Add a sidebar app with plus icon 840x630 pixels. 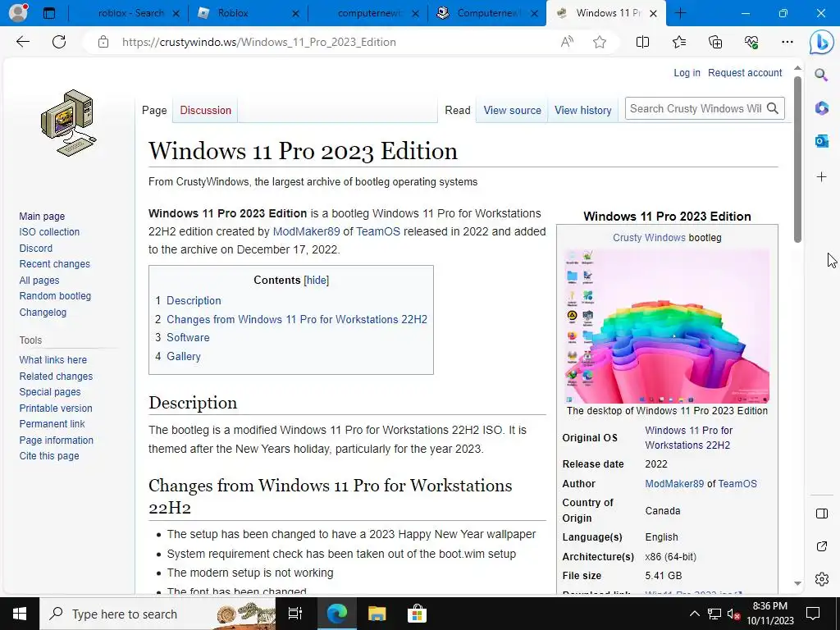(821, 177)
